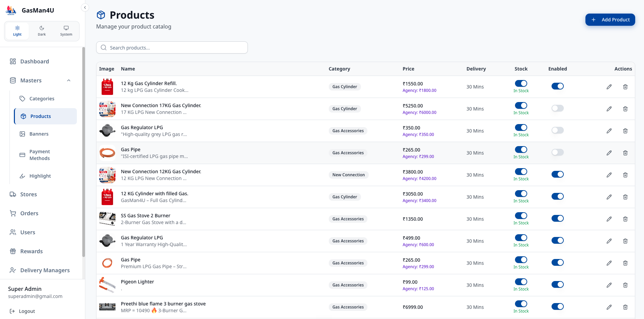The image size is (644, 319).
Task: Open Banners from the sidebar
Action: 45,134
